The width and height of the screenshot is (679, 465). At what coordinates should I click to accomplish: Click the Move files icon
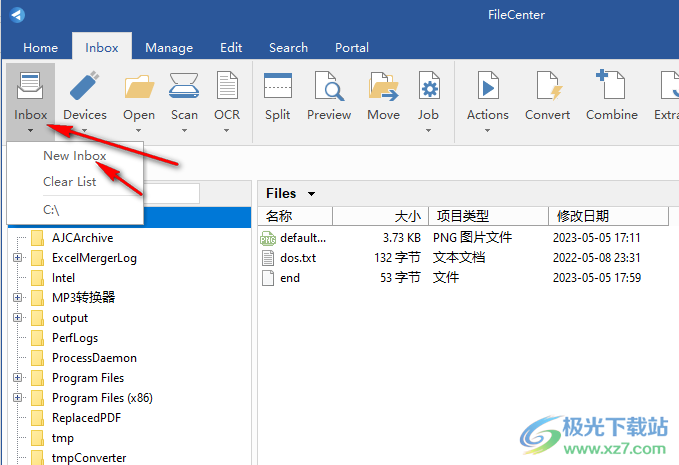tap(384, 86)
